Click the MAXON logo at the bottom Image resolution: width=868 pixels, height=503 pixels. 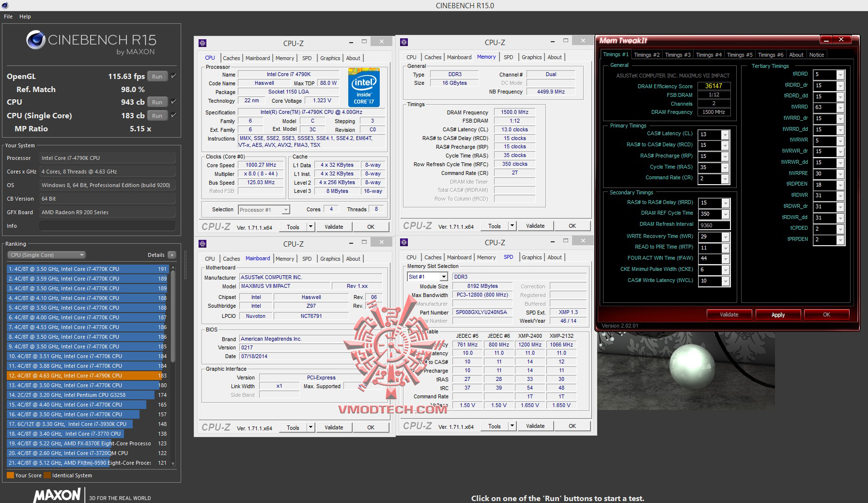57,495
